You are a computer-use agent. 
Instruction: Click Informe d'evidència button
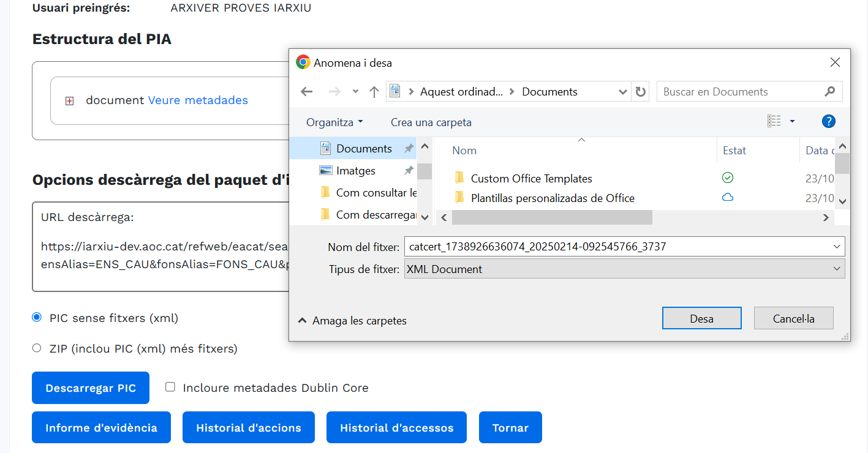[101, 427]
